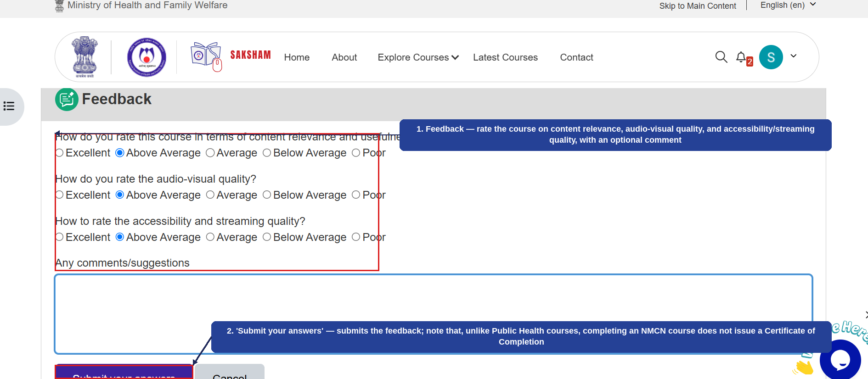This screenshot has height=379, width=868.
Task: Click inside the comments/suggestions text box
Action: [434, 314]
